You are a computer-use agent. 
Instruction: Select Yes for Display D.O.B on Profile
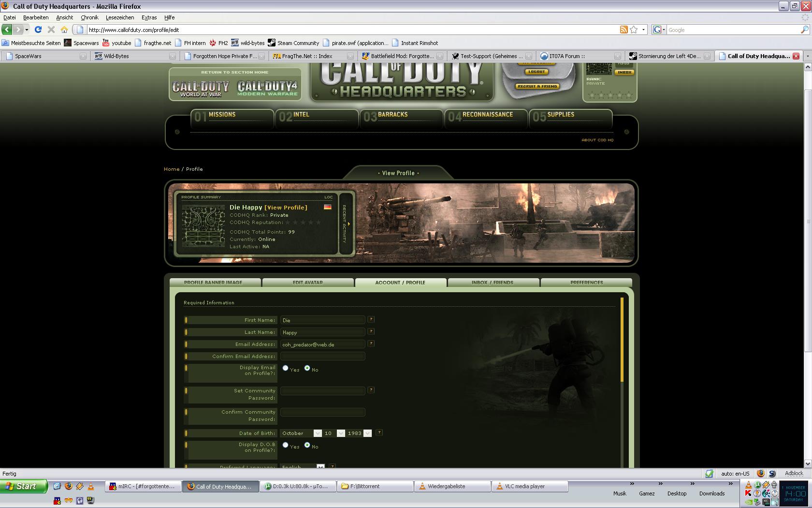(285, 445)
